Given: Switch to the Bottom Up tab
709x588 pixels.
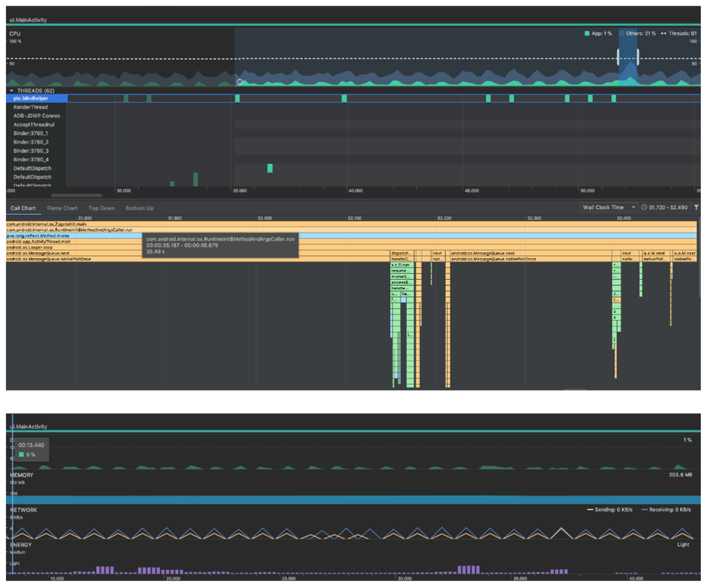Looking at the screenshot, I should tap(139, 208).
